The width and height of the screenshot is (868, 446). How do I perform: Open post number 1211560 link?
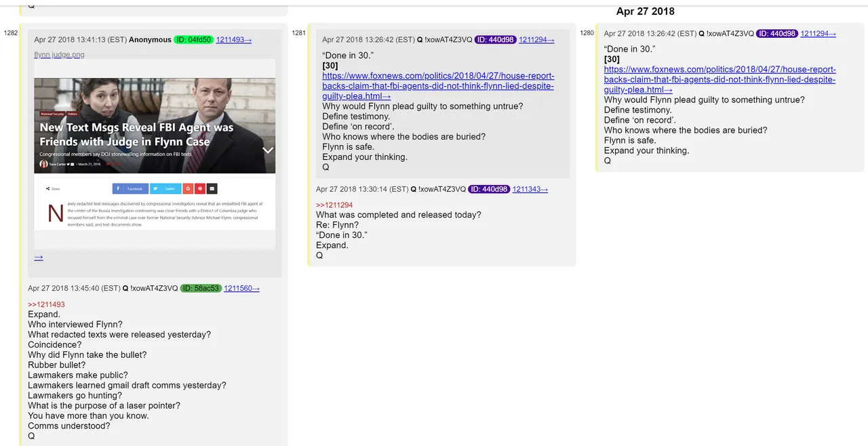point(241,288)
